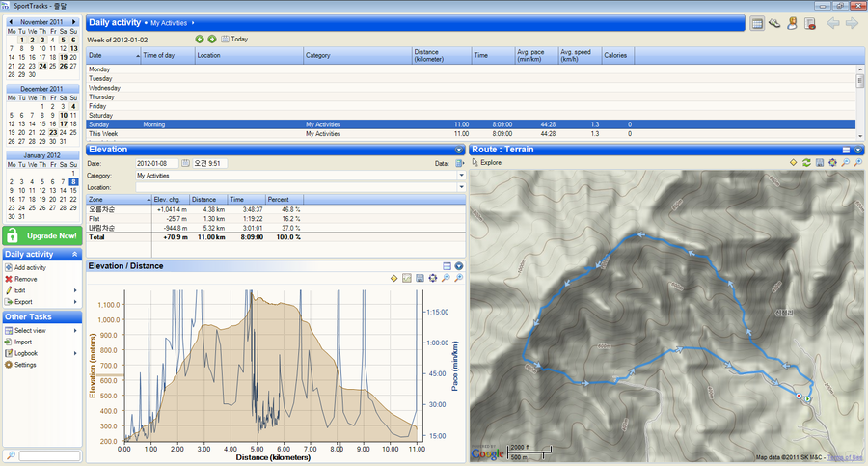Open the Route Terrain panel dropdown
The image size is (868, 466).
point(858,150)
